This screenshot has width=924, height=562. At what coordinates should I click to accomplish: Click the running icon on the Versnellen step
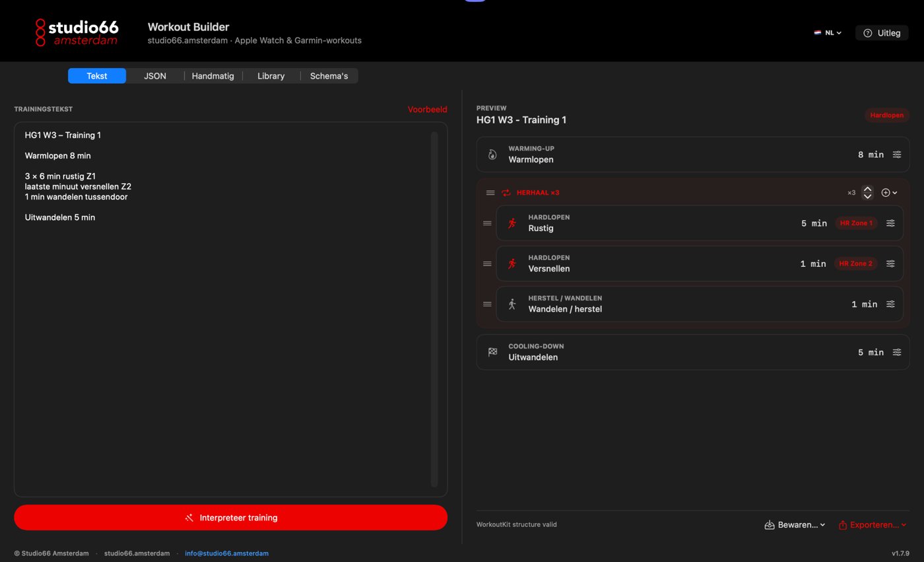click(512, 263)
